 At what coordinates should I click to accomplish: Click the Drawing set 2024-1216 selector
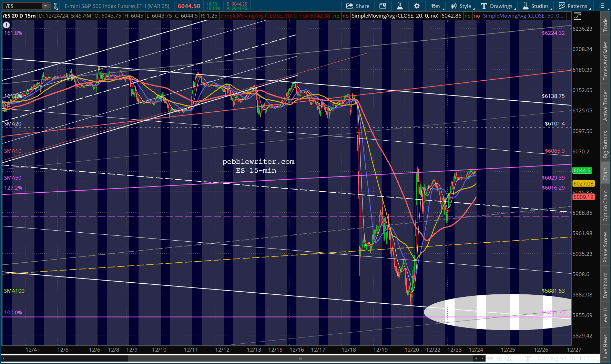(567, 358)
